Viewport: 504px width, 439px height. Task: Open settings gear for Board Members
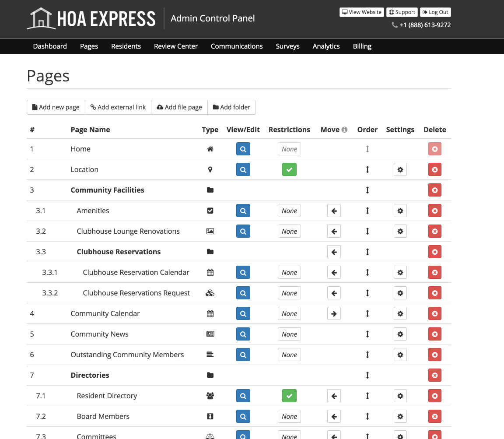click(400, 417)
